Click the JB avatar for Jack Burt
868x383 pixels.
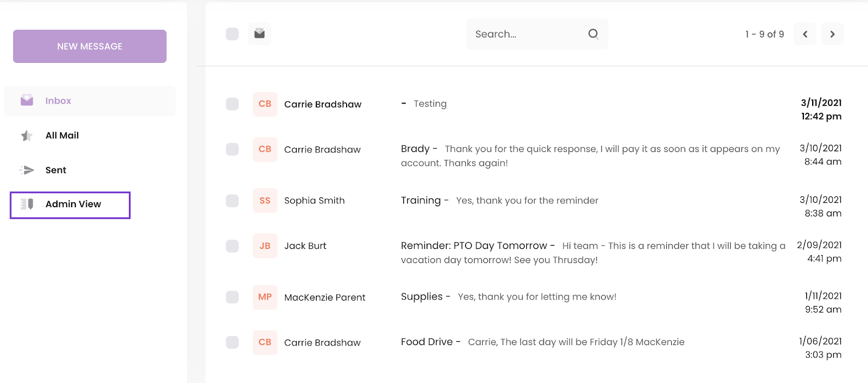coord(265,246)
